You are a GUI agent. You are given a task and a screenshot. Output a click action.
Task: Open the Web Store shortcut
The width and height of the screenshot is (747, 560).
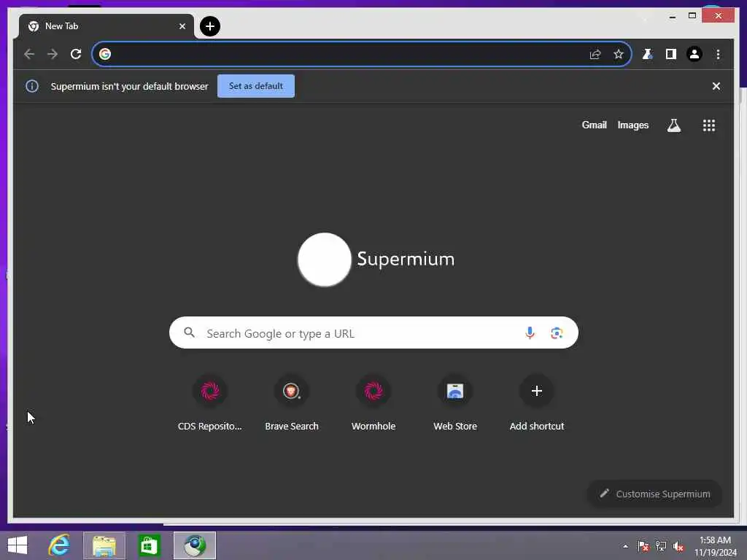pyautogui.click(x=455, y=404)
